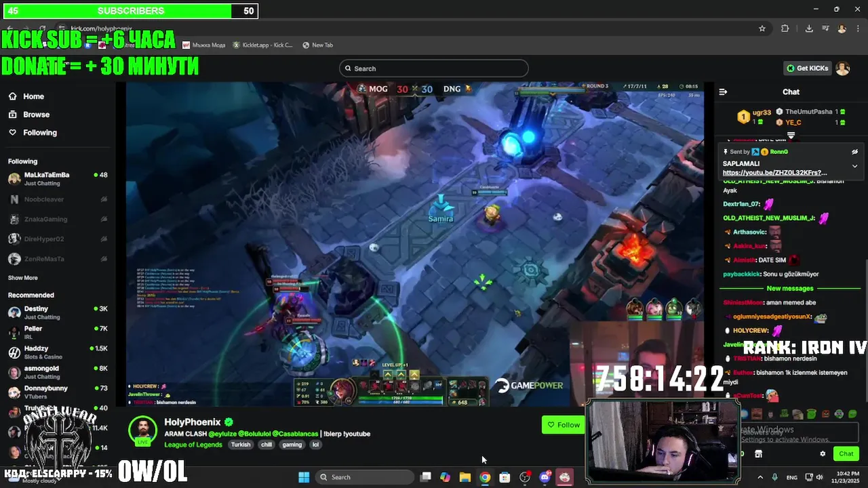Screen dimensions: 868x488
Task: Select the gaming tag
Action: point(292,445)
